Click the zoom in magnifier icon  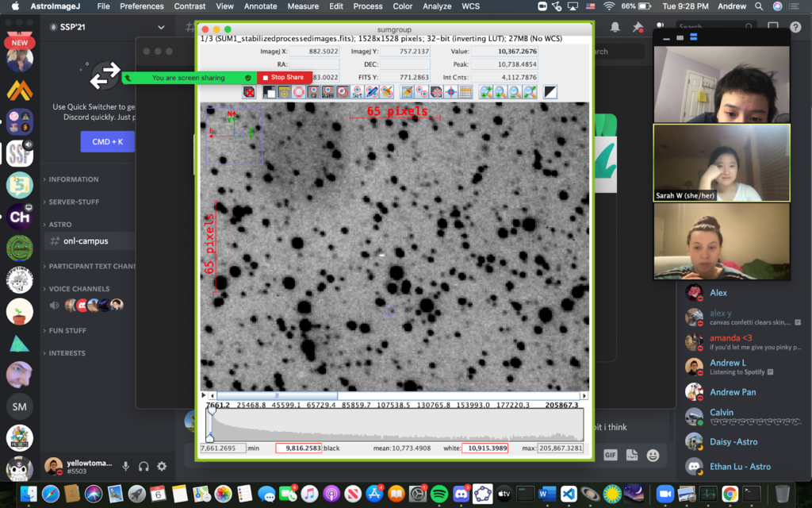pyautogui.click(x=500, y=92)
